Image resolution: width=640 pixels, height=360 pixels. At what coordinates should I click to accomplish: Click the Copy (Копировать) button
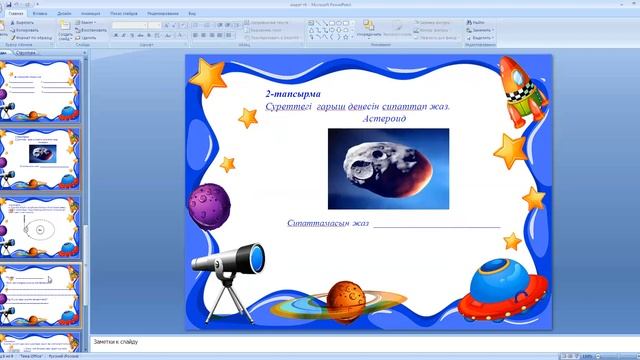[x=24, y=30]
